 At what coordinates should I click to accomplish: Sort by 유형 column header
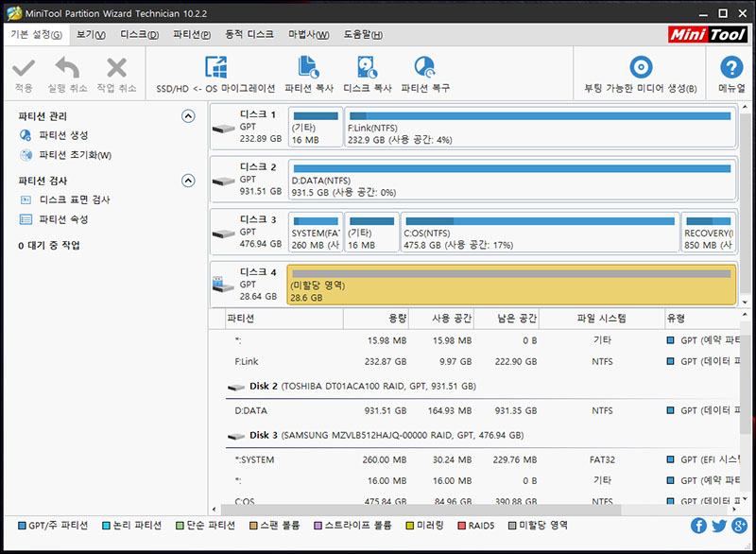pyautogui.click(x=702, y=319)
